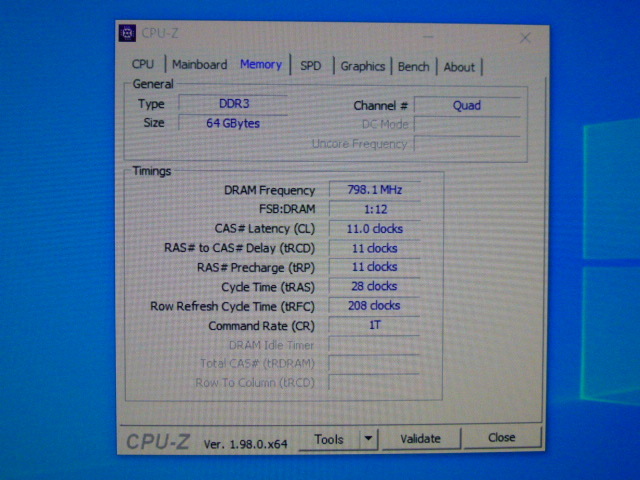Click the DRAM Frequency label
This screenshot has width=640, height=480.
[x=269, y=191]
